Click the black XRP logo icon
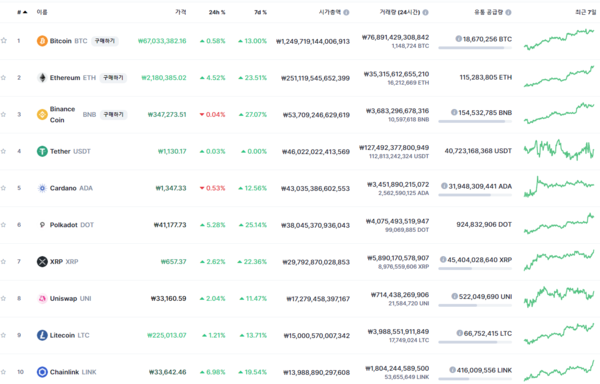 (42, 262)
